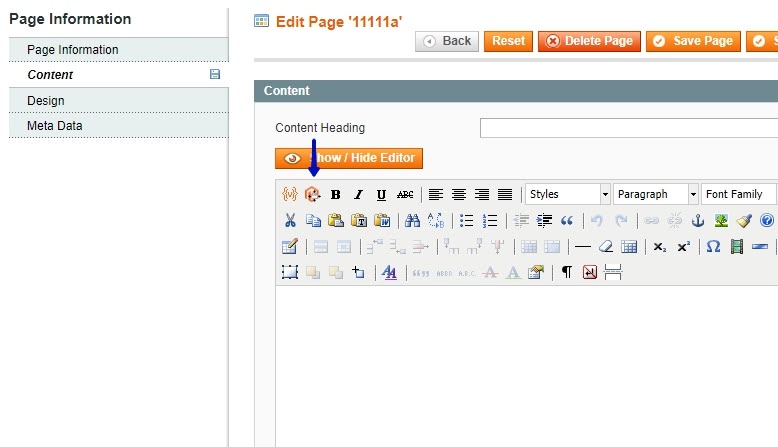Viewport: 778px width, 447px height.
Task: Insert a horizontal rule line
Action: point(583,247)
